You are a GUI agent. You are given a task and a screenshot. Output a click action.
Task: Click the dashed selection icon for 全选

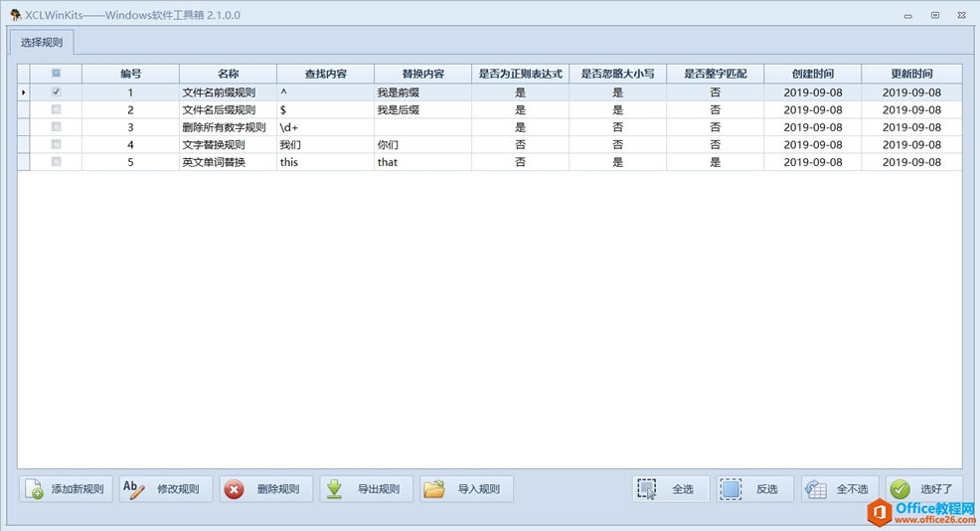(x=647, y=489)
